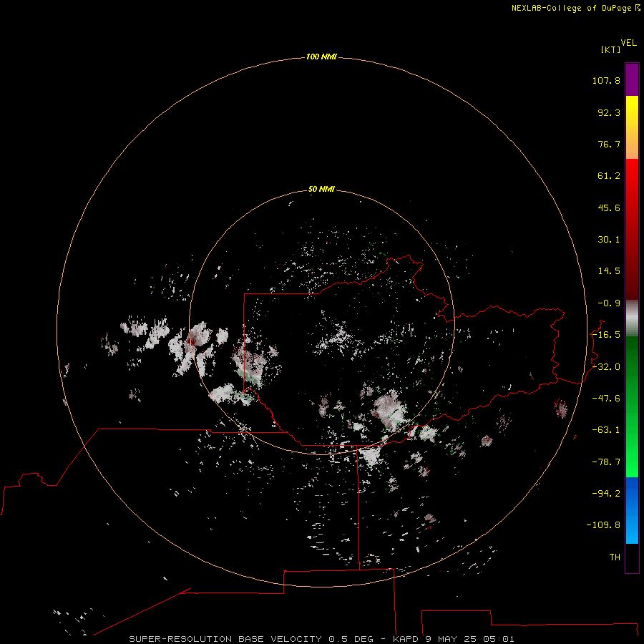Click the blue segment of the velocity color bar
This screenshot has height=644, width=644.
point(632,510)
